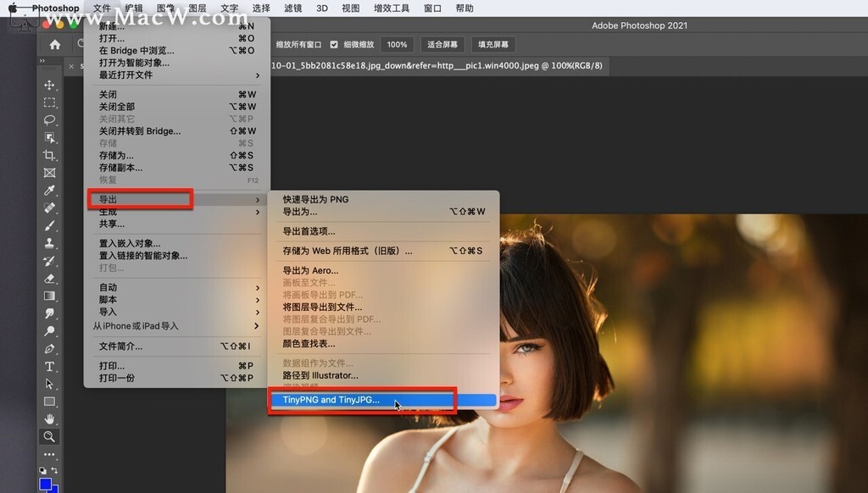
Task: Select 快速导出为 PNG
Action: [x=383, y=199]
